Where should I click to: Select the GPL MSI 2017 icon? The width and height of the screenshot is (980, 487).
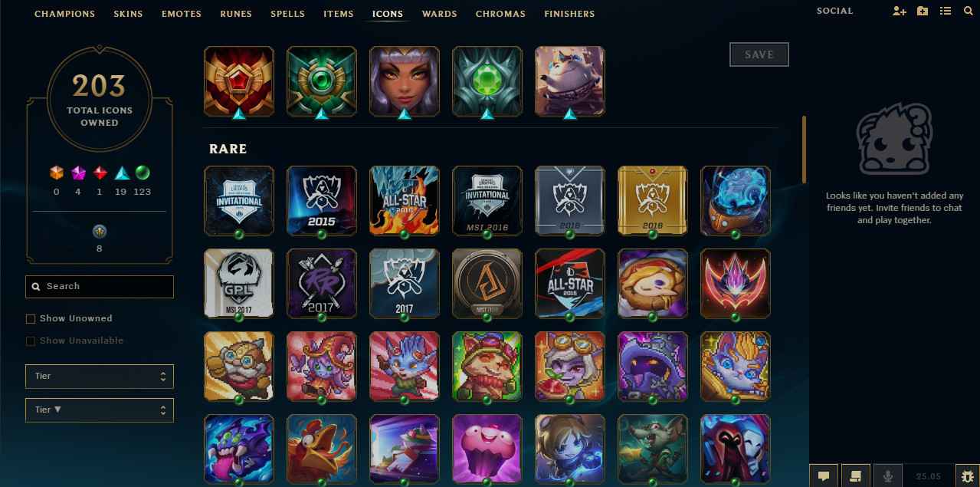click(238, 283)
